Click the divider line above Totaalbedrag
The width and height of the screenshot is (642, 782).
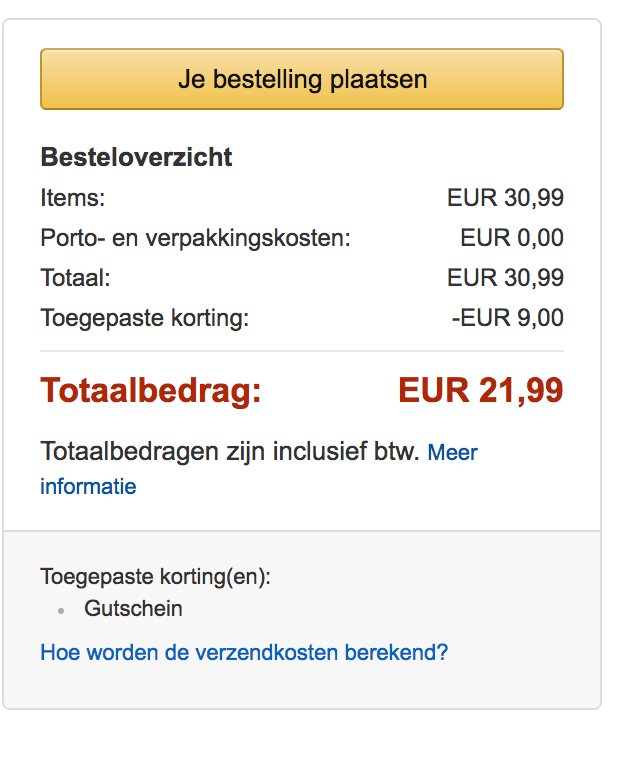302,351
